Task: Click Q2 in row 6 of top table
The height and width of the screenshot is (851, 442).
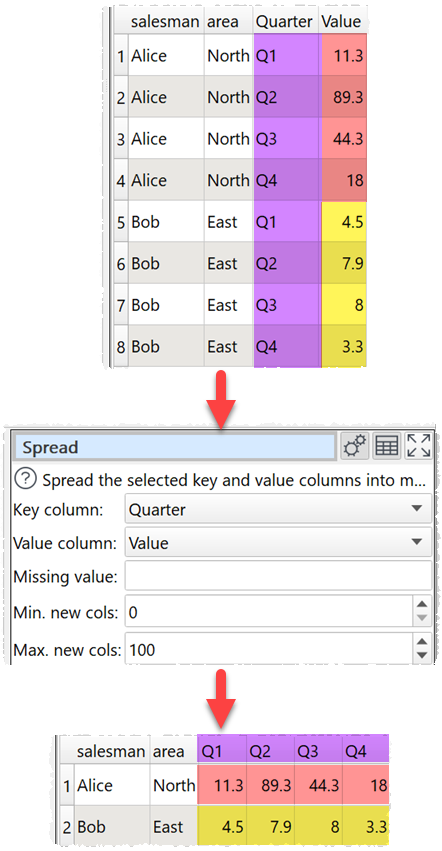Action: point(287,263)
